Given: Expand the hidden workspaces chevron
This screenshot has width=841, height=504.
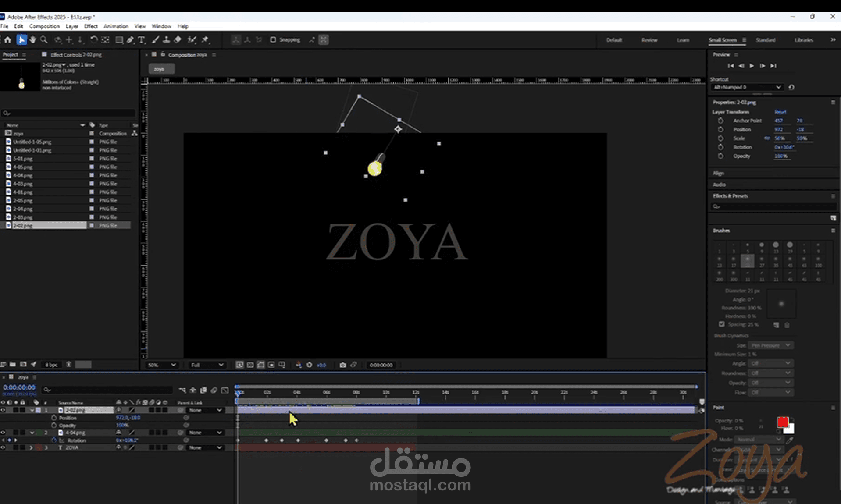Looking at the screenshot, I should tap(833, 40).
